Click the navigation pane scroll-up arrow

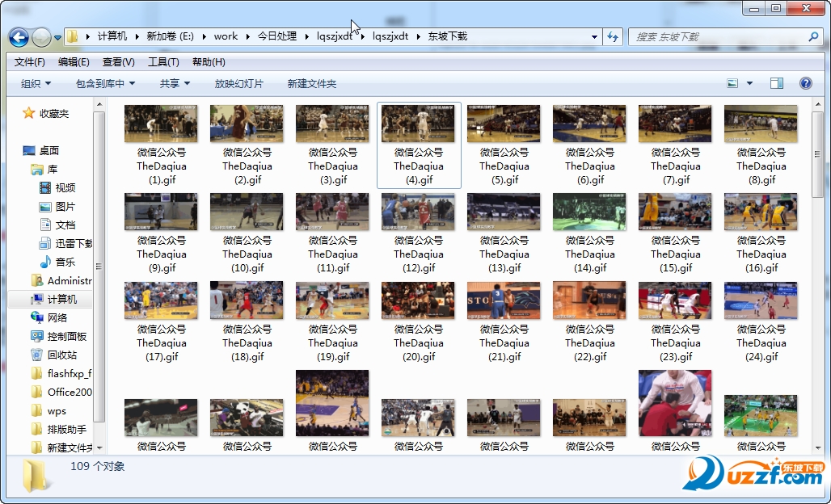(x=99, y=104)
